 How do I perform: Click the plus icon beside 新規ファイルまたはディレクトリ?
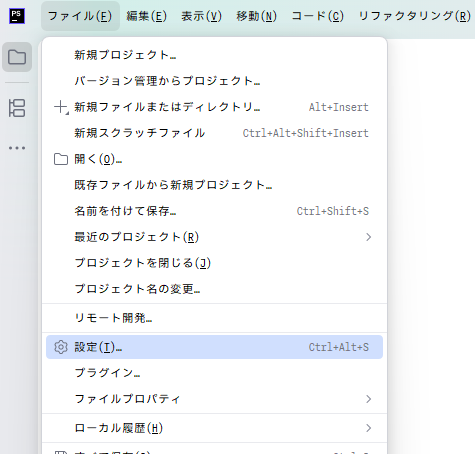[x=61, y=107]
